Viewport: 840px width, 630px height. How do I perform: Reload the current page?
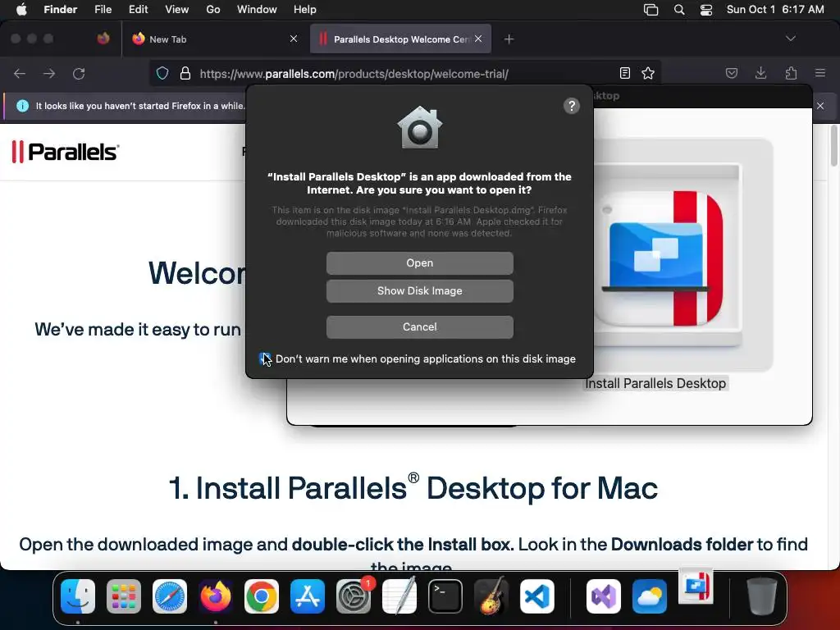[79, 73]
